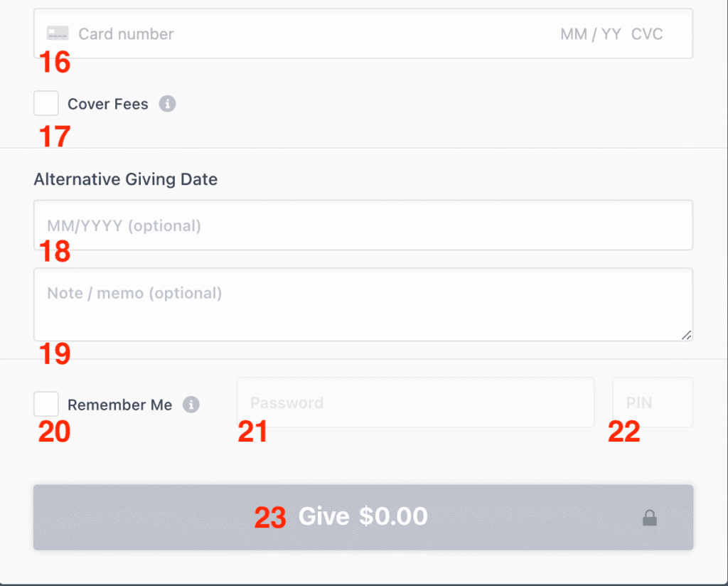Click the Remember Me info icon
Screen dimensions: 728x586
tap(191, 405)
